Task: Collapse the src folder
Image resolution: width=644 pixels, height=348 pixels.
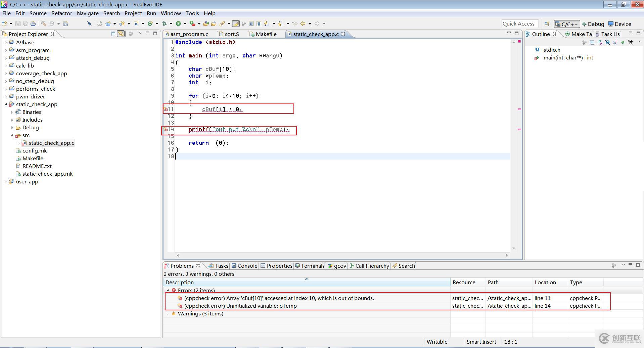Action: (x=12, y=135)
